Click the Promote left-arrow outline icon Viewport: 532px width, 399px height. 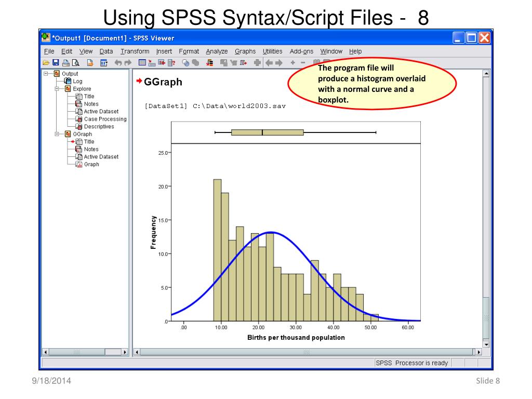[x=269, y=62]
